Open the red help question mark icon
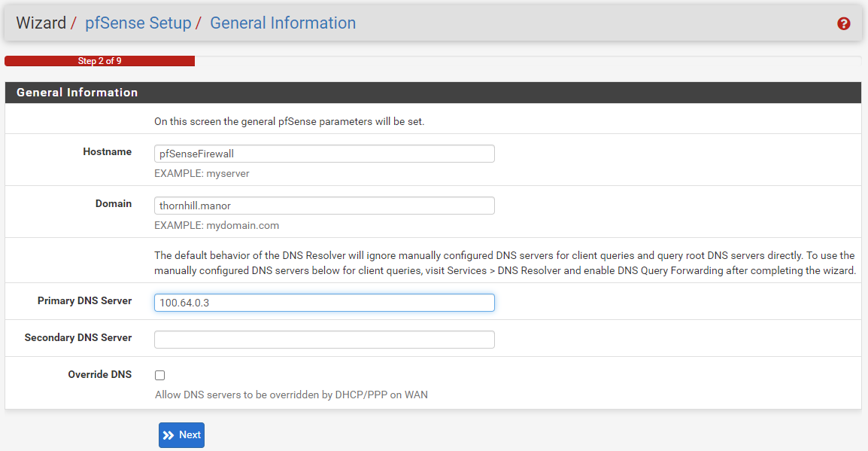Viewport: 868px width, 451px height. pos(844,23)
